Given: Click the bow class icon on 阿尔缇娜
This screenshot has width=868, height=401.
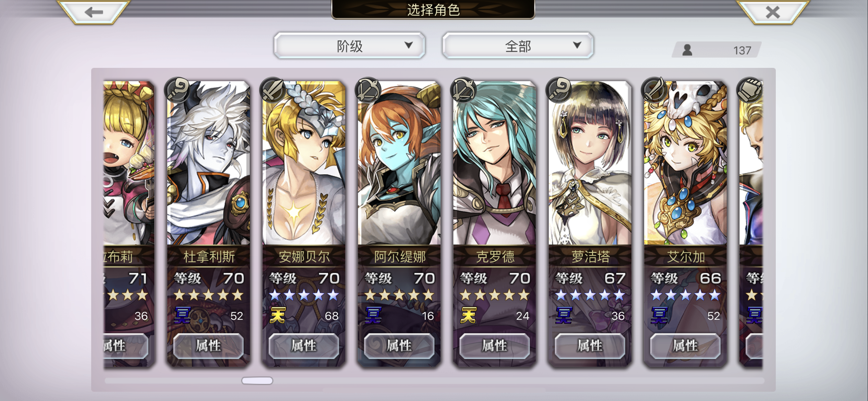Looking at the screenshot, I should pos(368,90).
